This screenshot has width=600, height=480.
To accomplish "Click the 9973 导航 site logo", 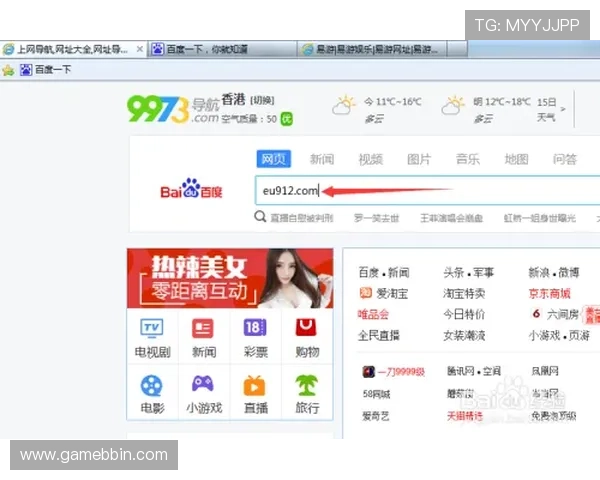I will 173,109.
